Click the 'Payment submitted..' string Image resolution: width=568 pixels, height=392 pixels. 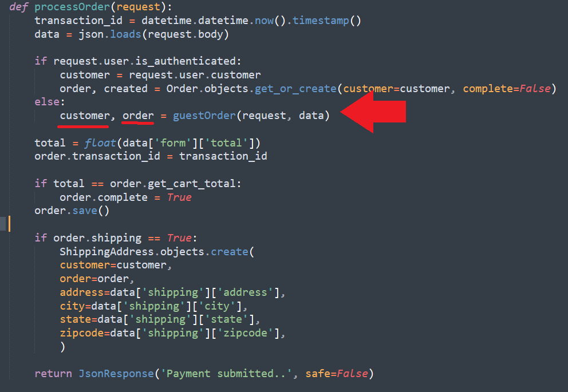tap(226, 374)
